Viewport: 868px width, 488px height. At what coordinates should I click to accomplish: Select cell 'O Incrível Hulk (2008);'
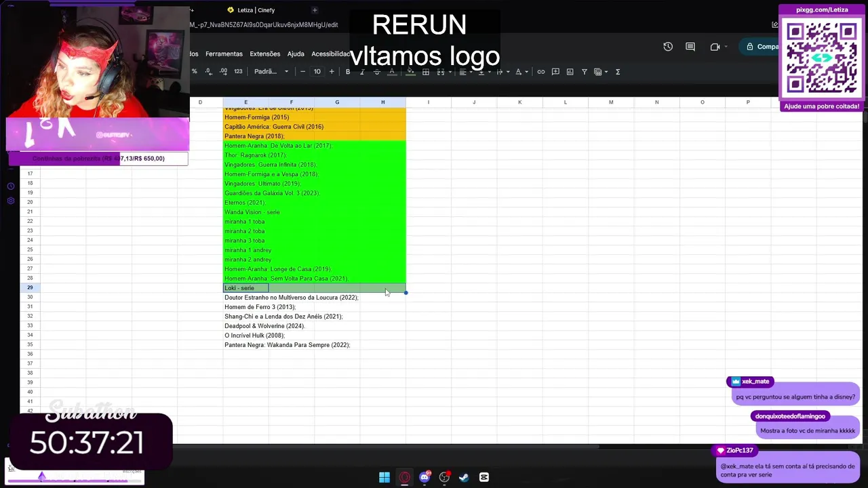click(255, 335)
